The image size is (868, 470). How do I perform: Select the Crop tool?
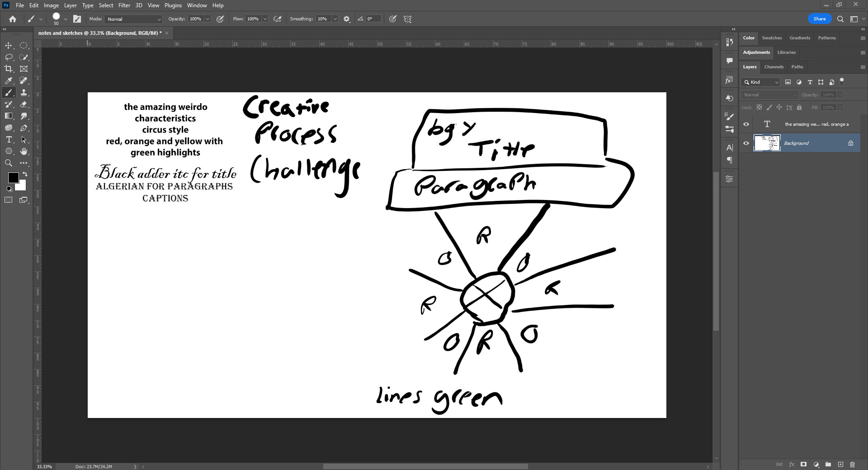[x=9, y=69]
